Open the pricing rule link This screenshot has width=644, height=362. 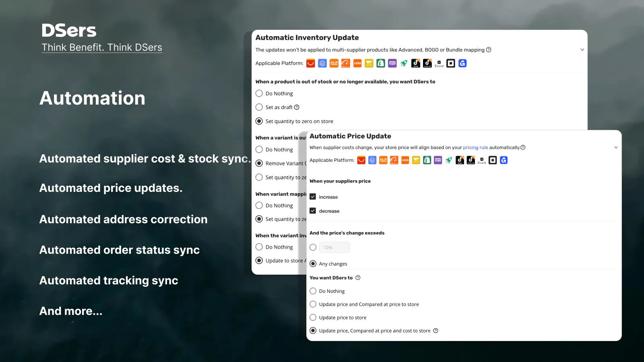(475, 148)
